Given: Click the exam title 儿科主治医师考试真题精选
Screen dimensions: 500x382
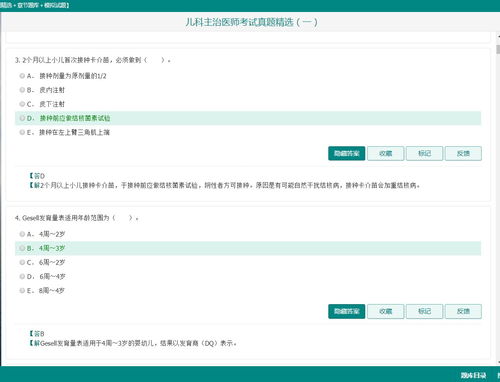Looking at the screenshot, I should pos(251,22).
